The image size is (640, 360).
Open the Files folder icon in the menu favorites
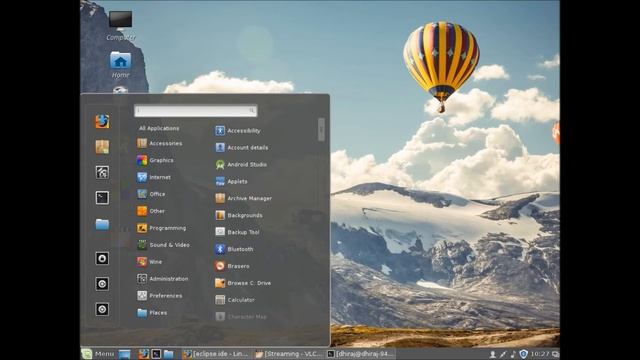tap(102, 224)
